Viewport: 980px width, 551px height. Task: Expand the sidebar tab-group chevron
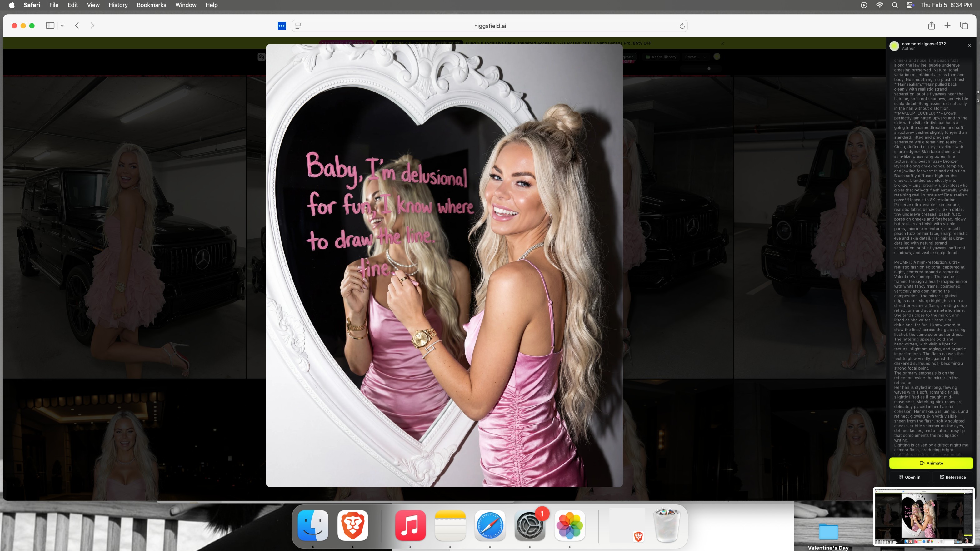coord(62,26)
